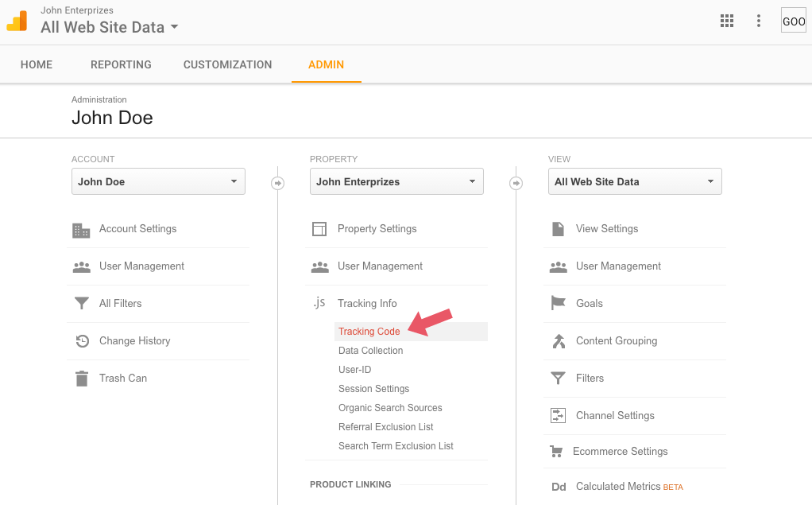
Task: Open the John Doe account dropdown
Action: coord(158,181)
